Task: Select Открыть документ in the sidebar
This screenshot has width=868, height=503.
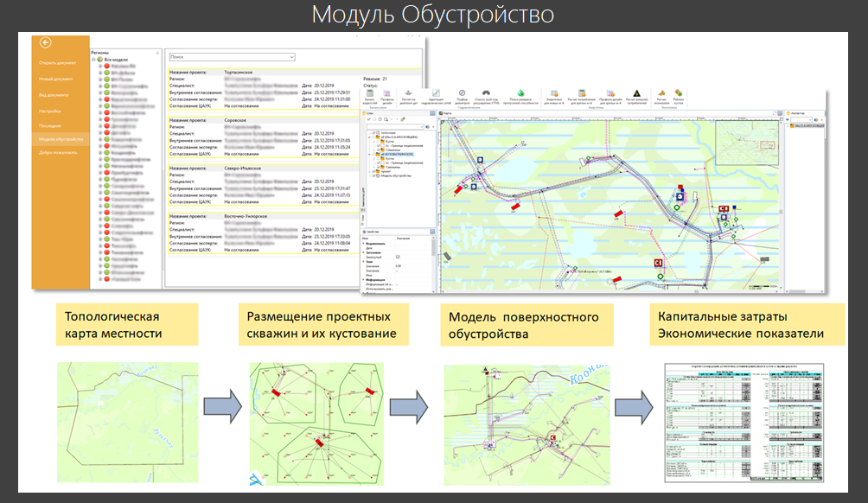Action: [58, 62]
